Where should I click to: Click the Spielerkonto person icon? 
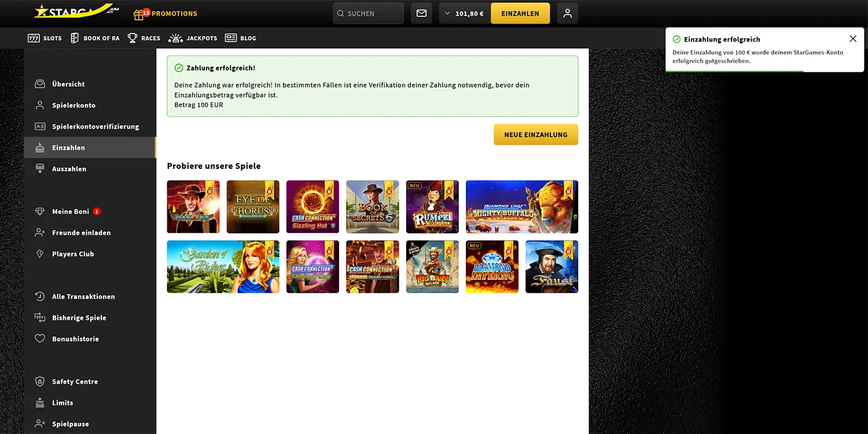40,105
